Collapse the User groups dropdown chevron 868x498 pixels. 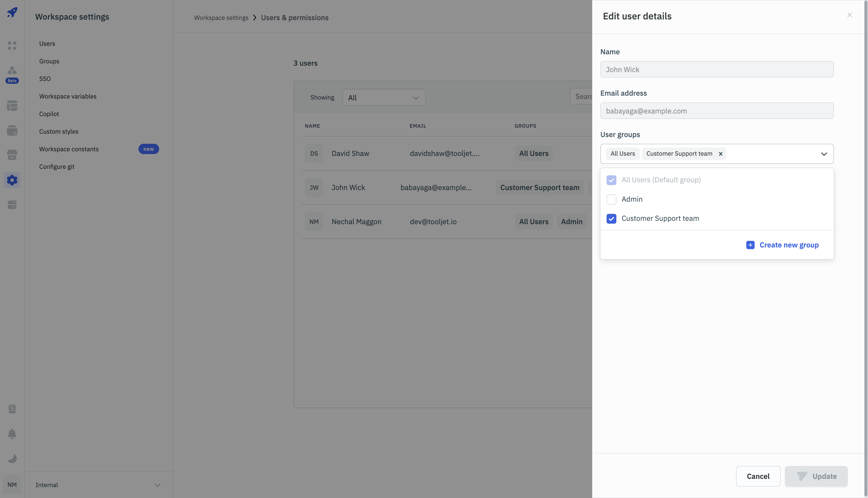coord(824,154)
